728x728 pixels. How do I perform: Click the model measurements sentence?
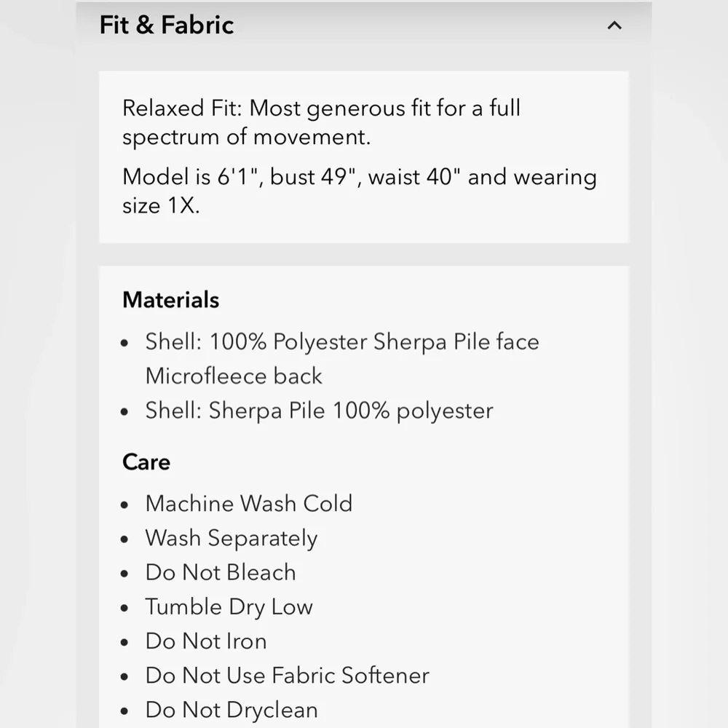coord(360,191)
